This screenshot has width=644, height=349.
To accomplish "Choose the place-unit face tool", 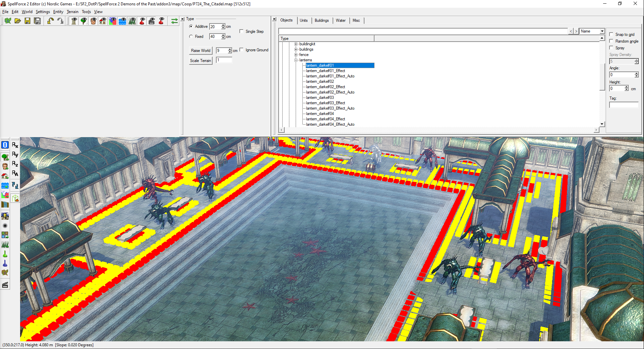I will [5, 166].
